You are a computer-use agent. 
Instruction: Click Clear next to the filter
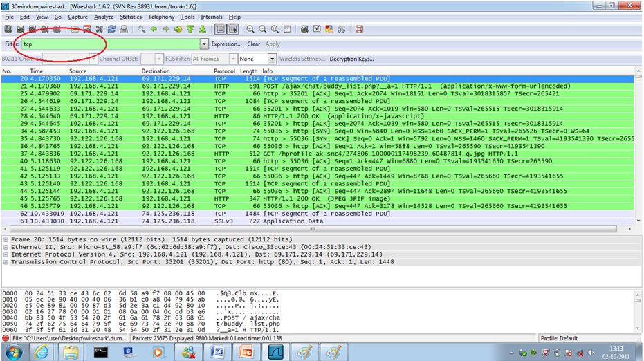253,44
